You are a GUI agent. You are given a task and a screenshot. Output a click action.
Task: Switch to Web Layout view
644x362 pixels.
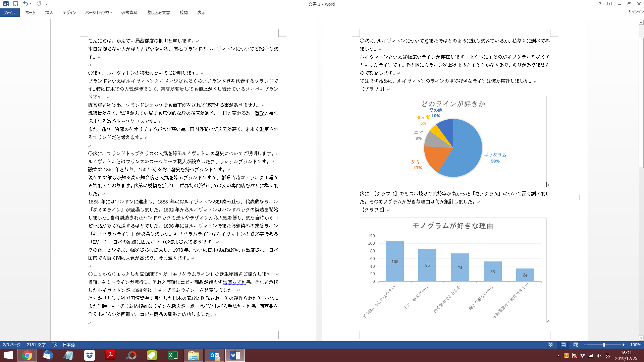(576, 345)
